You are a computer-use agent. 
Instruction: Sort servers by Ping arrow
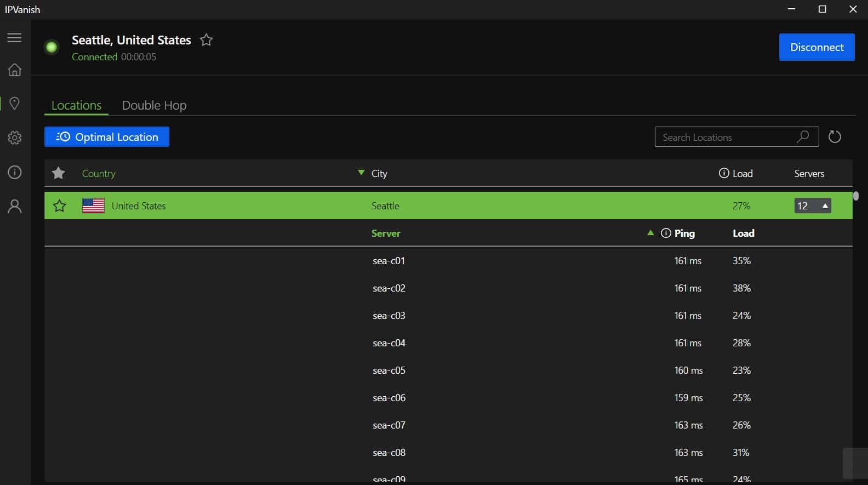click(x=650, y=233)
